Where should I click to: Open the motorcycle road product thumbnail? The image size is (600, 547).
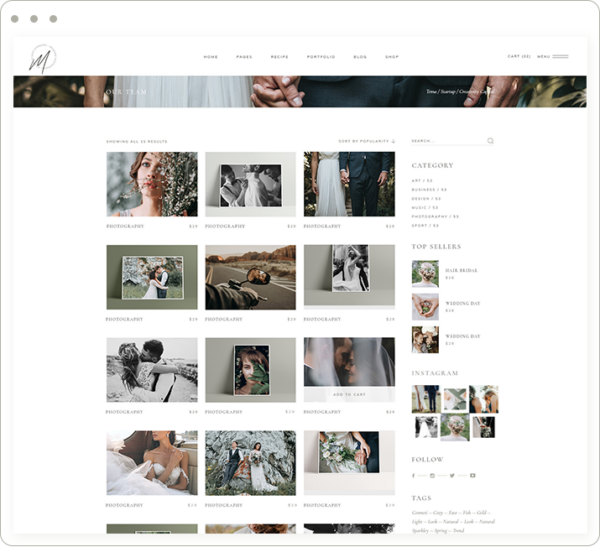(x=250, y=277)
